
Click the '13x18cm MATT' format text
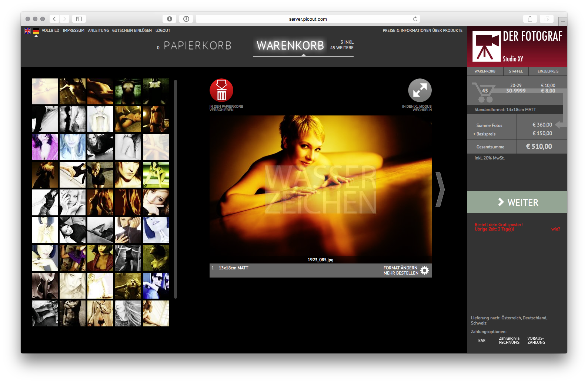(234, 268)
